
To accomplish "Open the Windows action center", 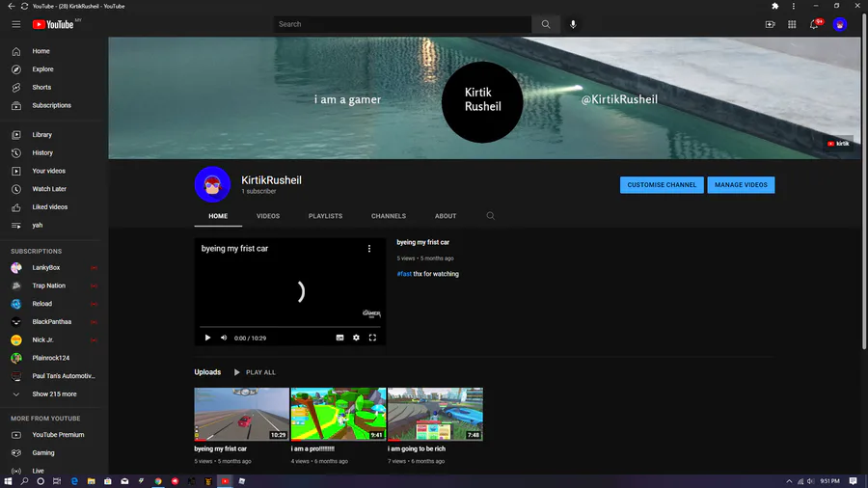I will (x=854, y=481).
